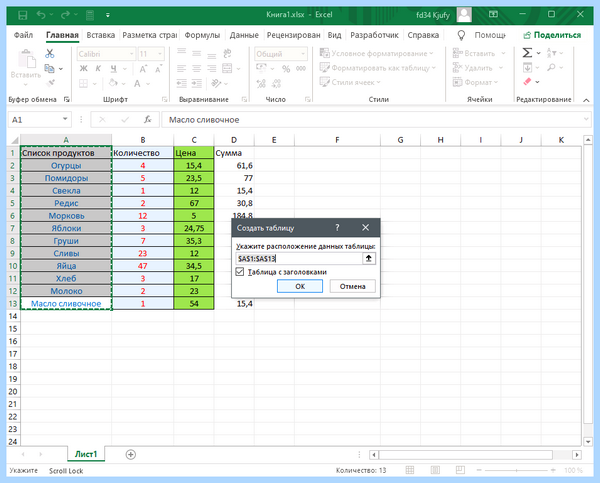Click the clear eraser icon
Viewport: 600px width, 483px height.
click(x=528, y=82)
